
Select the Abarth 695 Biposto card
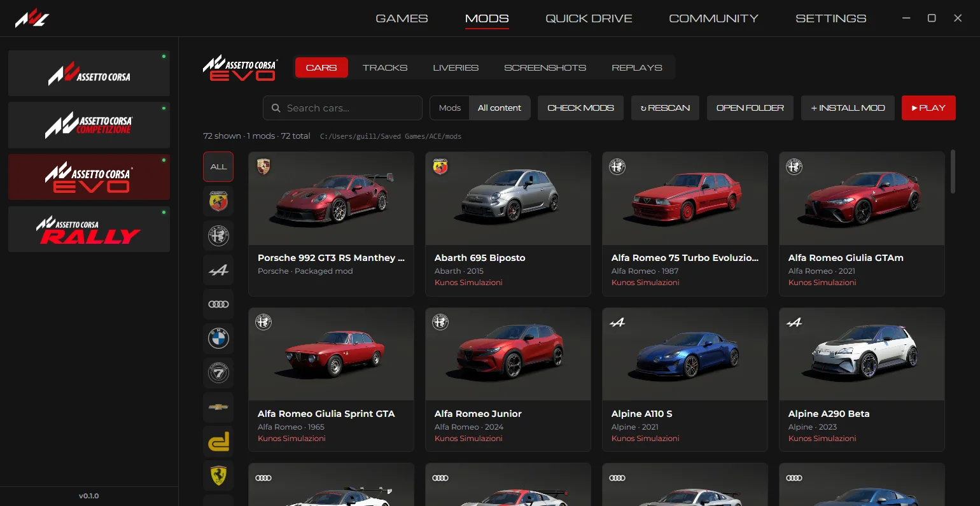(x=508, y=224)
